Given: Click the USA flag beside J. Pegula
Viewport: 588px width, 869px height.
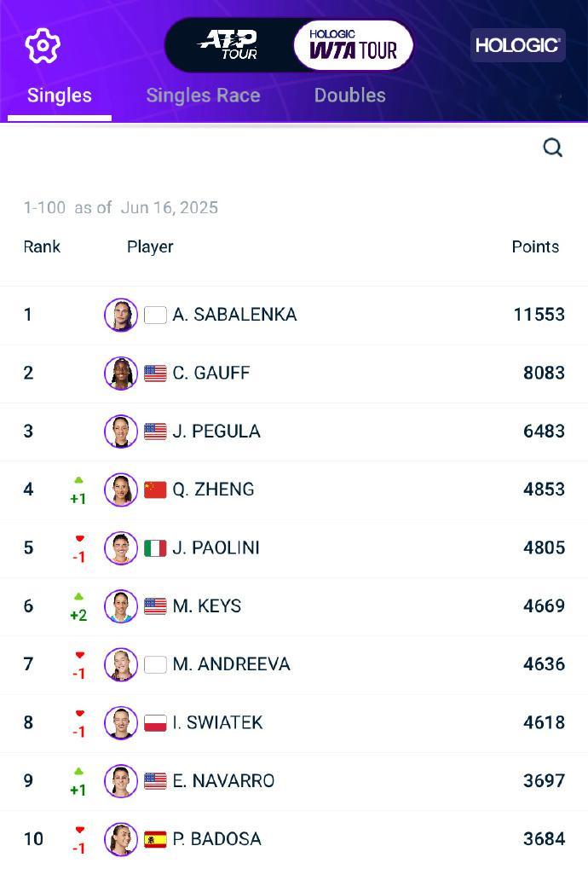Looking at the screenshot, I should point(155,432).
